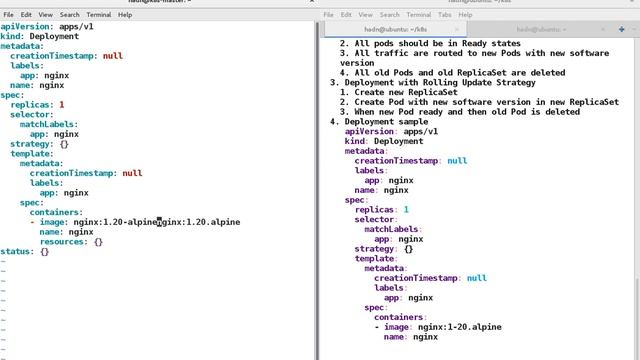
Task: Click 'kind: Deployment' in left terminal
Action: click(40, 36)
